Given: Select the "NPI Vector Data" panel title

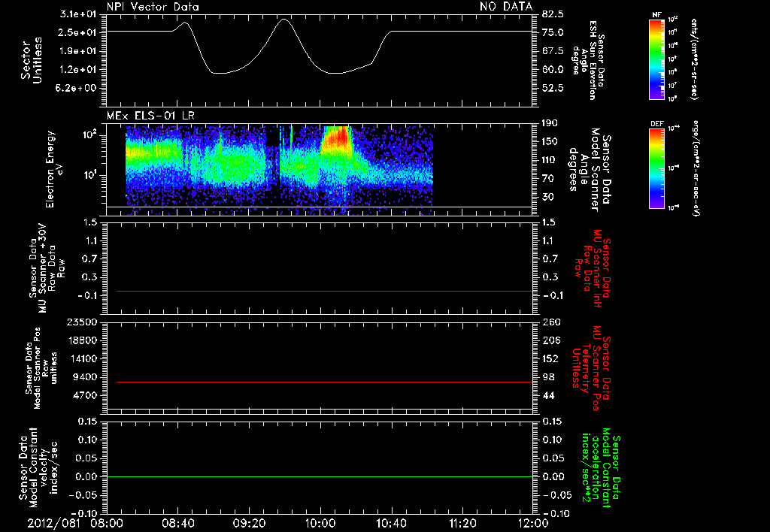Looking at the screenshot, I should (x=153, y=7).
